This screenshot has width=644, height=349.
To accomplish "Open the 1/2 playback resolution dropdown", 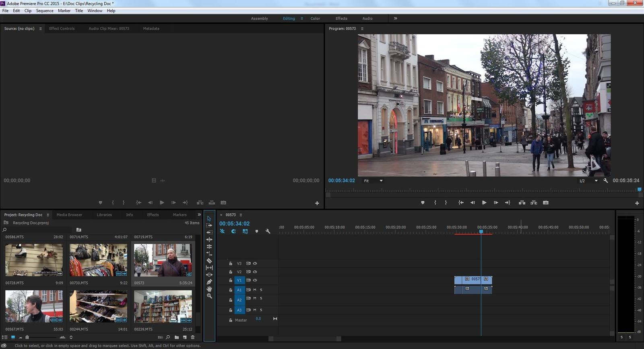I will click(x=588, y=181).
